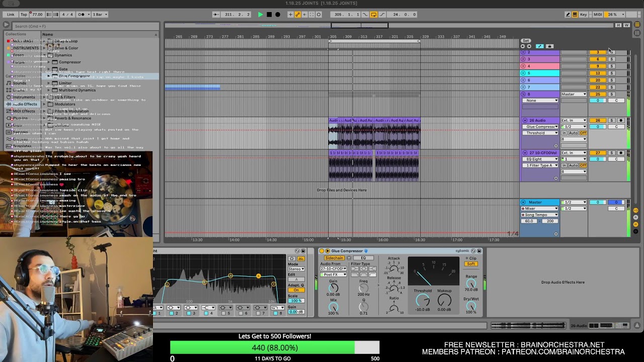The width and height of the screenshot is (644, 362).
Task: Open the Song Tempo dropdown on Master
Action: (540, 215)
